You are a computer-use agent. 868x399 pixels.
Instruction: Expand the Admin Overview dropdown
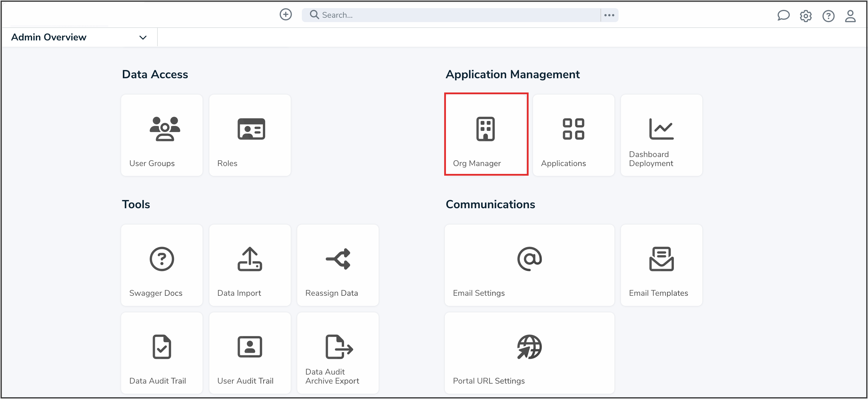tap(143, 38)
